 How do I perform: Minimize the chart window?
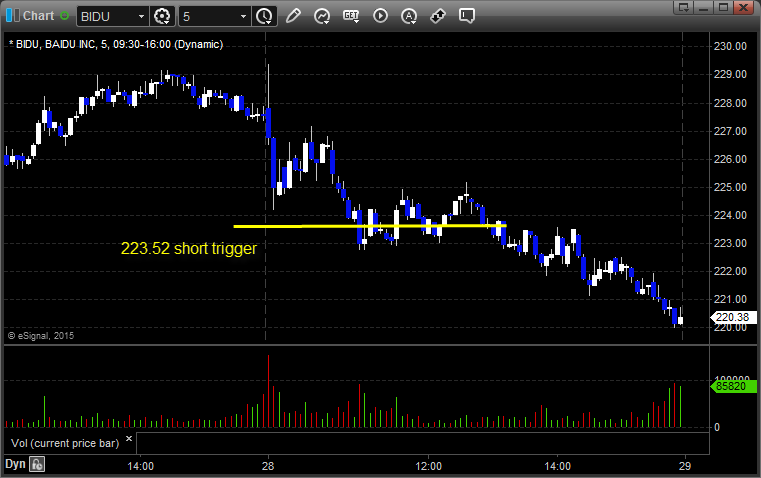click(704, 7)
